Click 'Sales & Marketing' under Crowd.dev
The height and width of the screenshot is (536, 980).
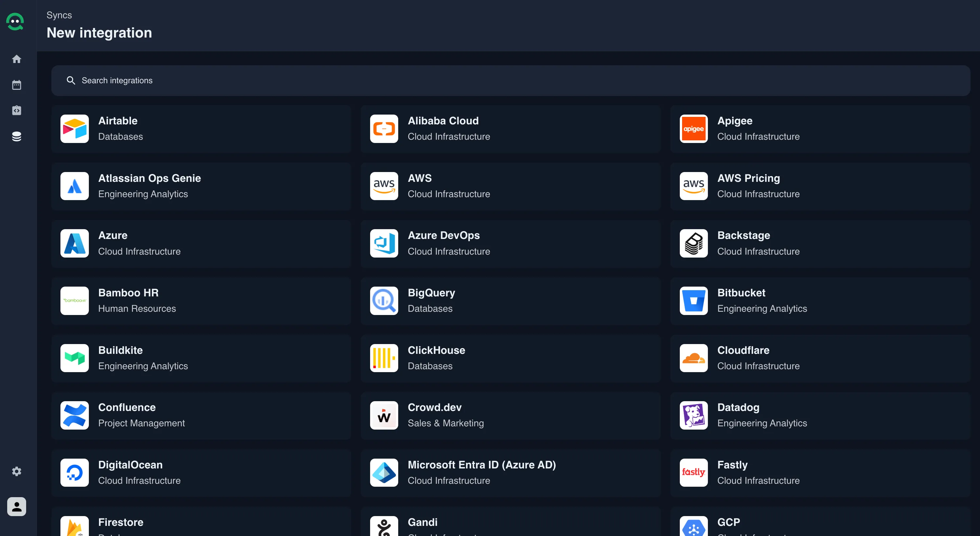tap(446, 423)
